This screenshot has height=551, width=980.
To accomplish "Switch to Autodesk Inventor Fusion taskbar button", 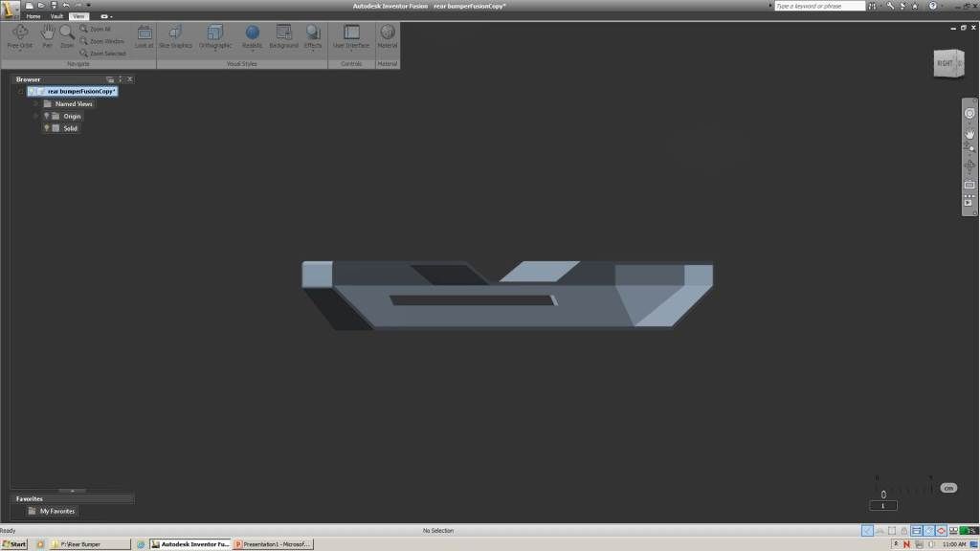I will coord(190,544).
